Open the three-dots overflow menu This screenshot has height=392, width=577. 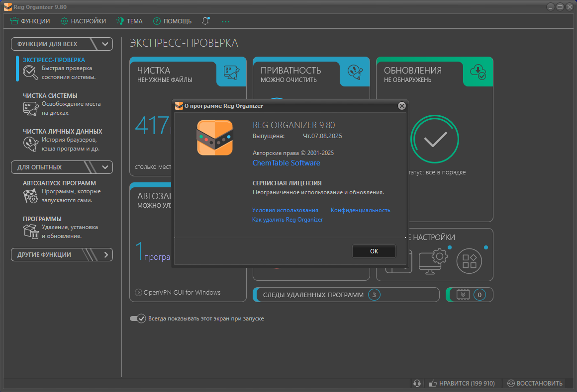point(225,21)
